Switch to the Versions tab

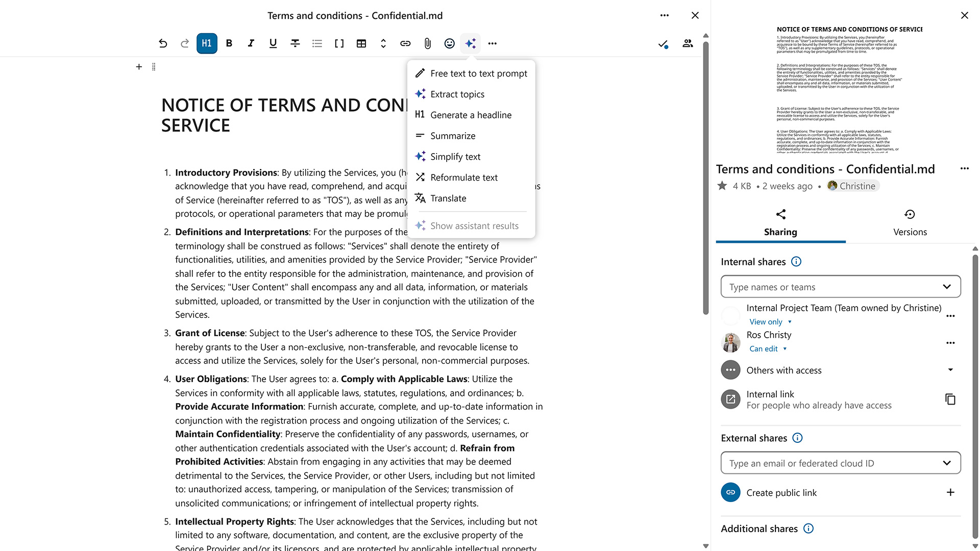pos(910,222)
